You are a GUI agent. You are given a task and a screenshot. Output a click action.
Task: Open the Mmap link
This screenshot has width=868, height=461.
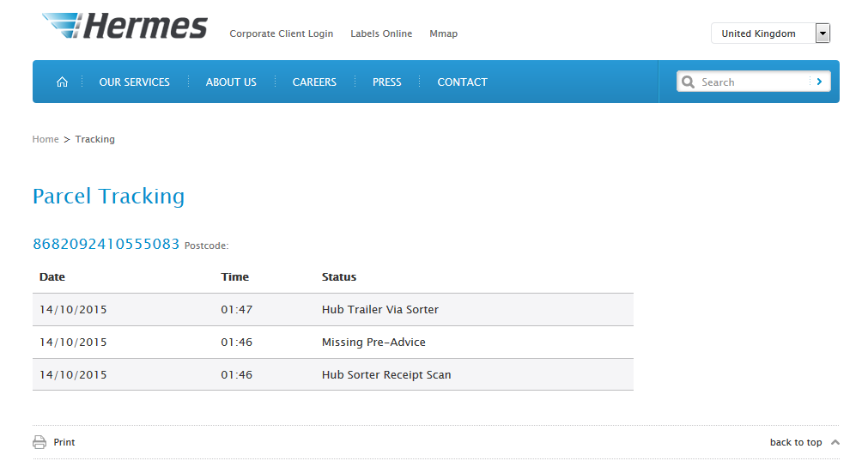(443, 33)
